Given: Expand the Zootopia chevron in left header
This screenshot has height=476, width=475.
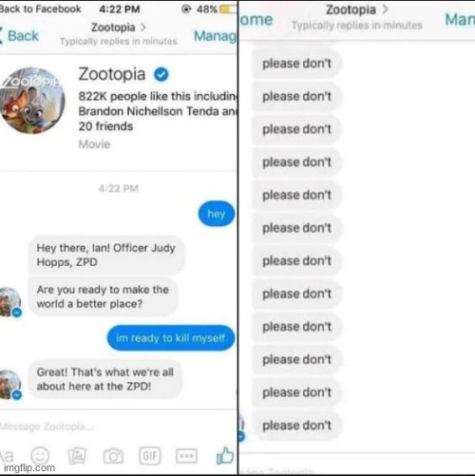Looking at the screenshot, I should coord(143,28).
